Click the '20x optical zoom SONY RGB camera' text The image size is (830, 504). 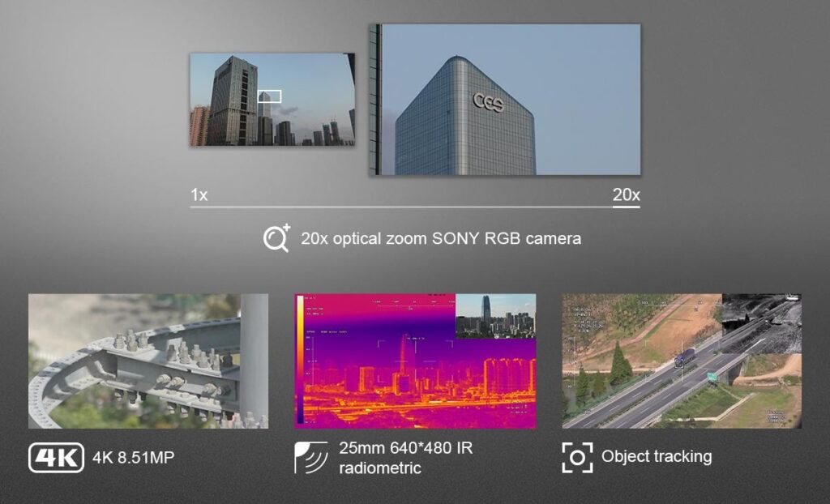[440, 239]
